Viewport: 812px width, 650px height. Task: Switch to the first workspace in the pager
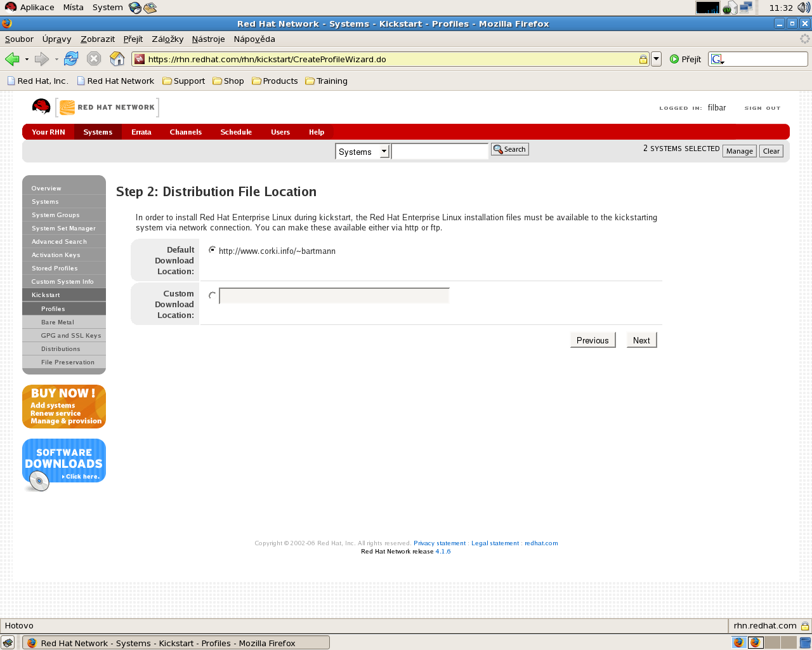coord(739,642)
